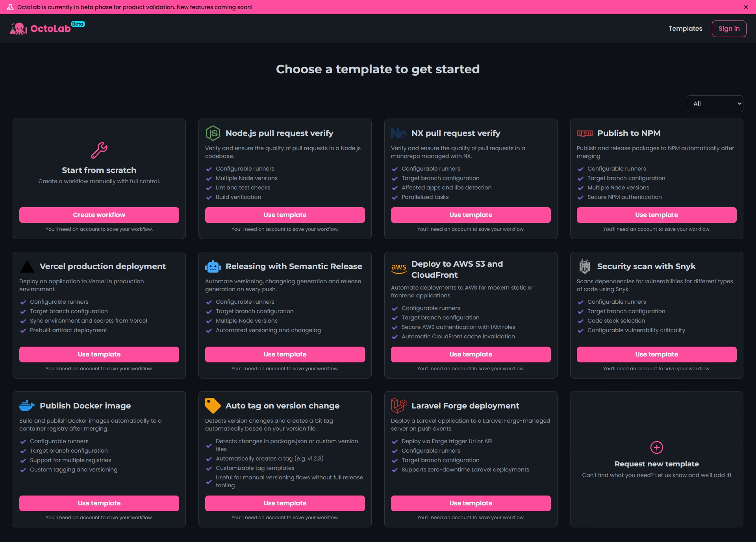Use the Publish to NPM template

[x=656, y=215]
